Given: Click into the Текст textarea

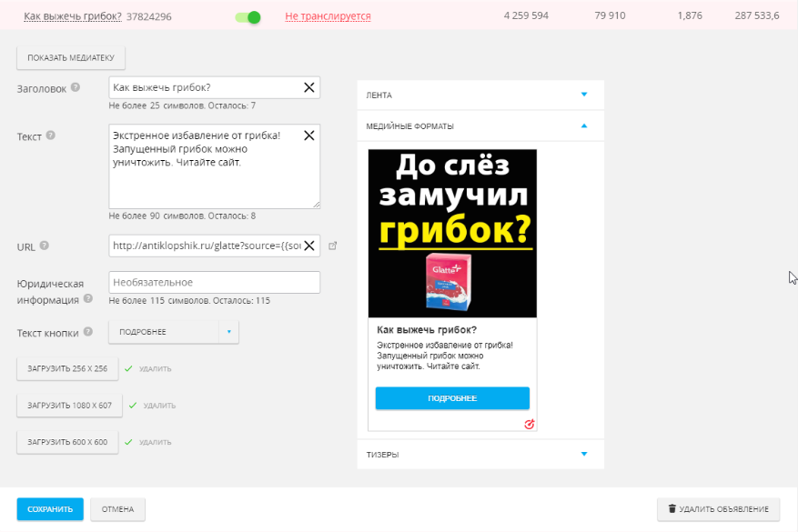Looking at the screenshot, I should [x=214, y=166].
